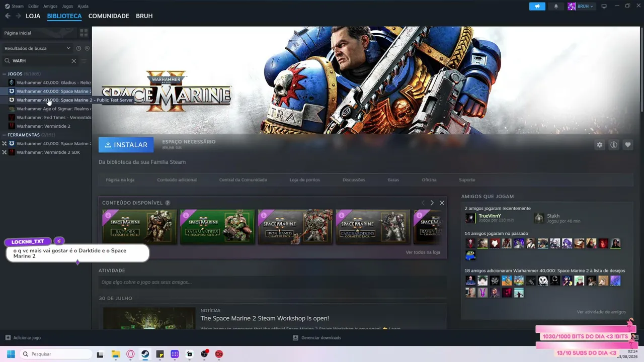
Task: Open the Resultados de busca dropdown
Action: coord(37,48)
